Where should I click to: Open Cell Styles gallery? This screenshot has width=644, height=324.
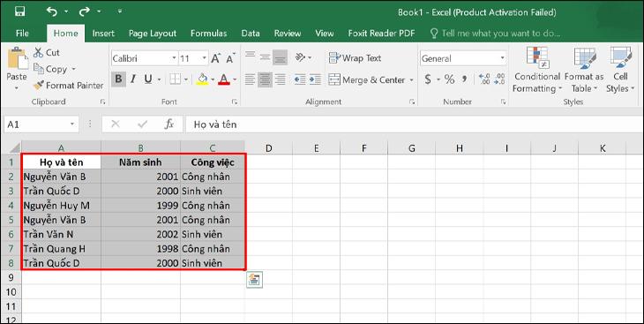coord(620,70)
